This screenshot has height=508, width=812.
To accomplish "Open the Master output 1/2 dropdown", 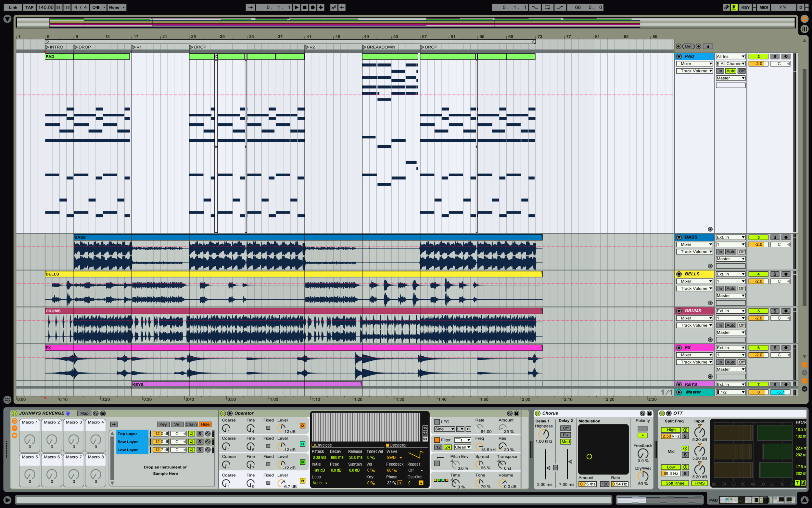I will click(730, 392).
